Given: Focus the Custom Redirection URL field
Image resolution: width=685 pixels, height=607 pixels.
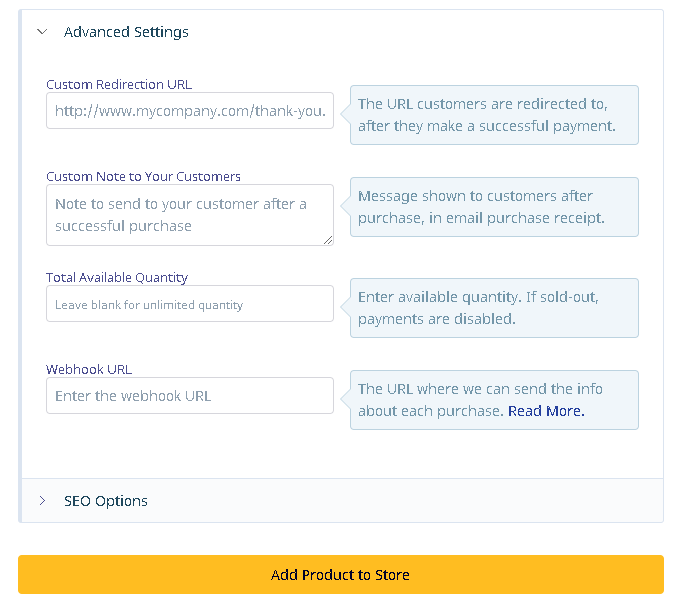Looking at the screenshot, I should tap(190, 111).
